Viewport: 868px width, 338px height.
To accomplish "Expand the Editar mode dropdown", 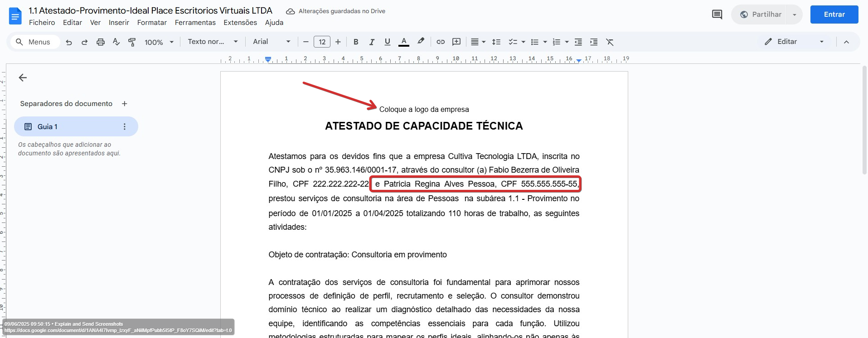I will click(821, 42).
